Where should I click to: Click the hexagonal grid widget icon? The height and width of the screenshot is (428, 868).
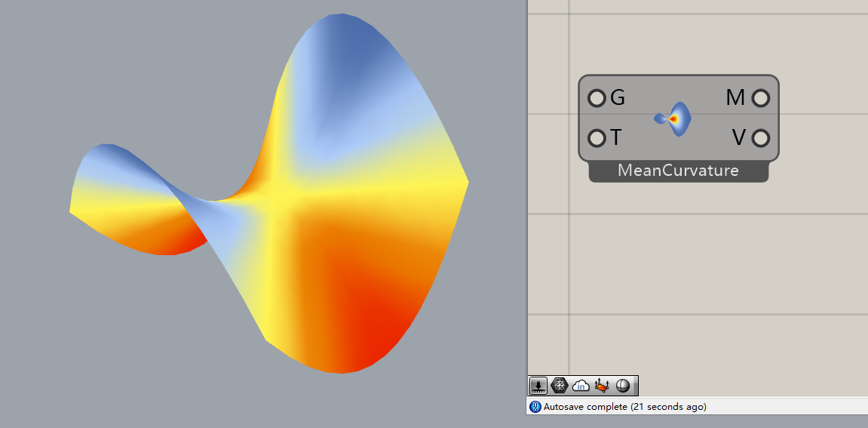(560, 385)
